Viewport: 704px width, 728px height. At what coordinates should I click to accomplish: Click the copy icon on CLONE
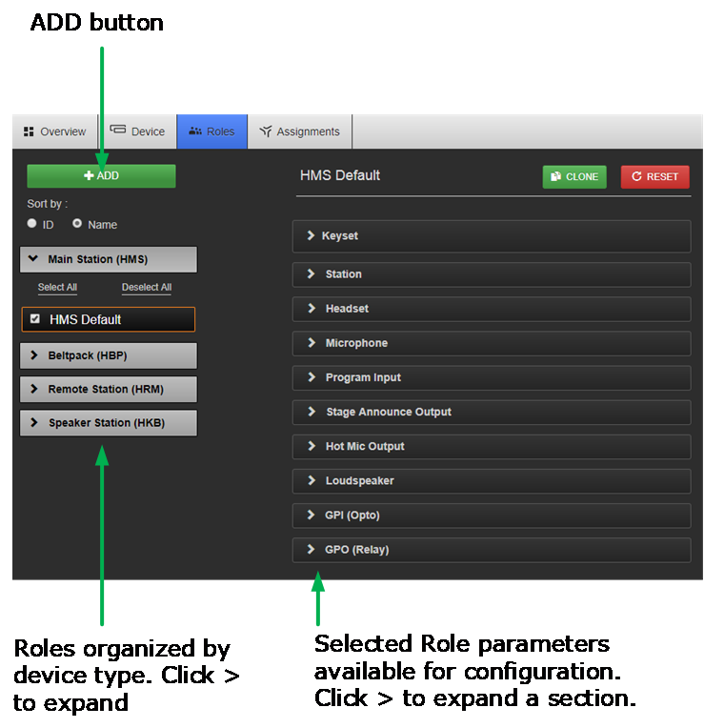[x=555, y=176]
